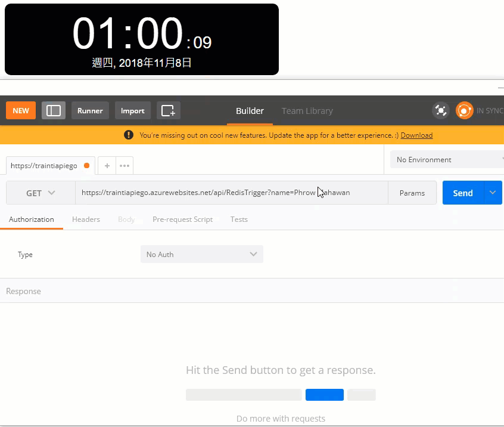Click the clock widget time display
This screenshot has height=427, width=504.
(142, 33)
